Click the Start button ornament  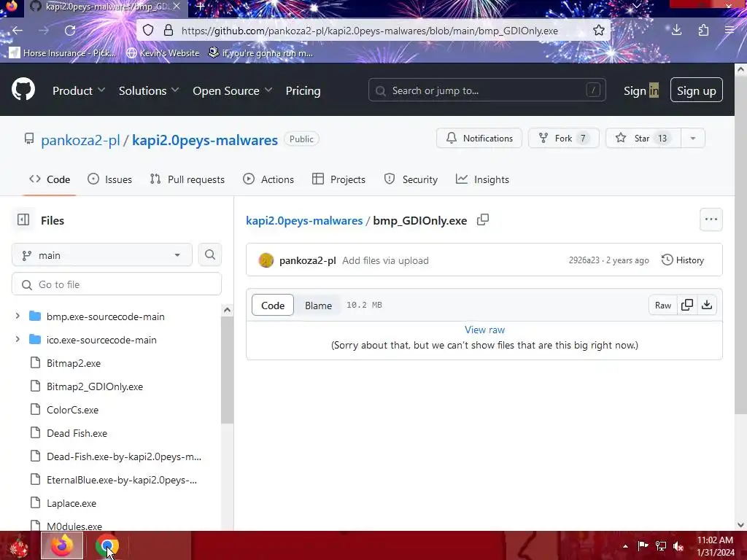(18, 545)
